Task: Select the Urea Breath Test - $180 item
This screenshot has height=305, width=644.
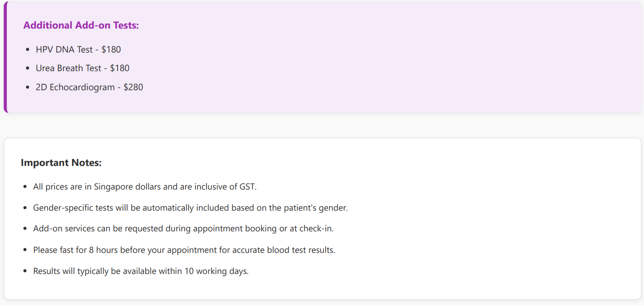Action: click(83, 68)
